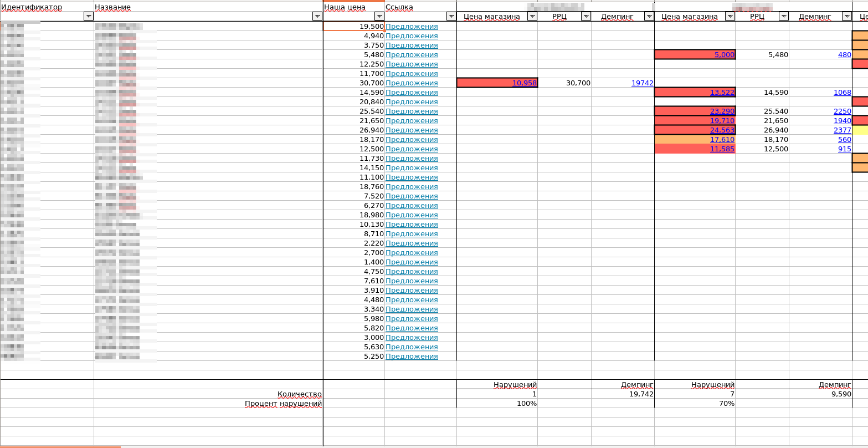This screenshot has width=868, height=448.
Task: Open the red 10,958 shop price link
Action: click(524, 83)
